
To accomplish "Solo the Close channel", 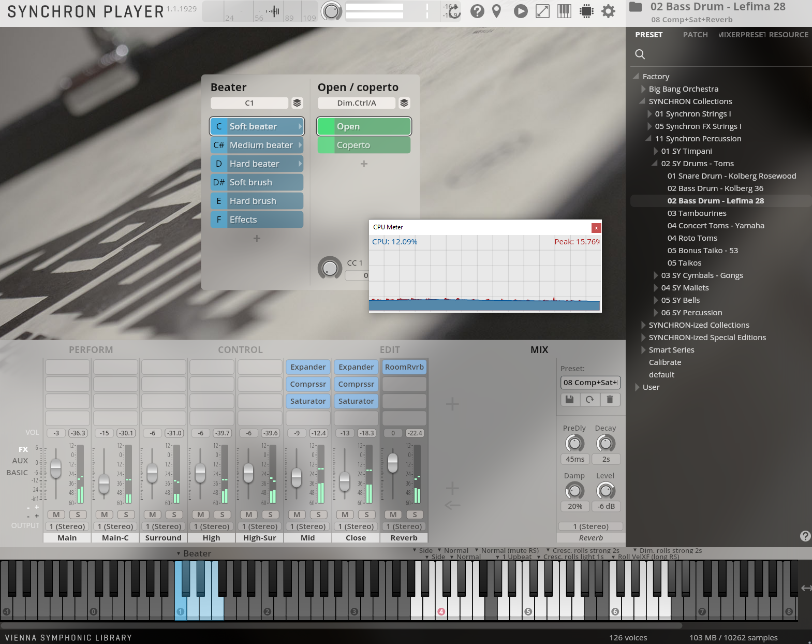I will tap(367, 515).
